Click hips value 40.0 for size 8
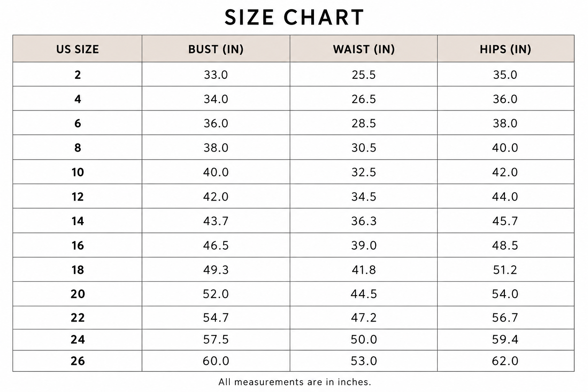The width and height of the screenshot is (588, 392). [x=505, y=148]
